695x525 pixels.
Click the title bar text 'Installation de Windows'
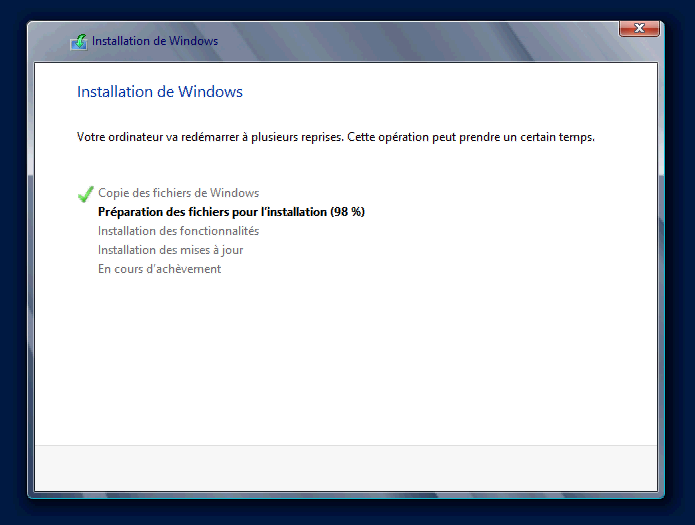click(155, 41)
